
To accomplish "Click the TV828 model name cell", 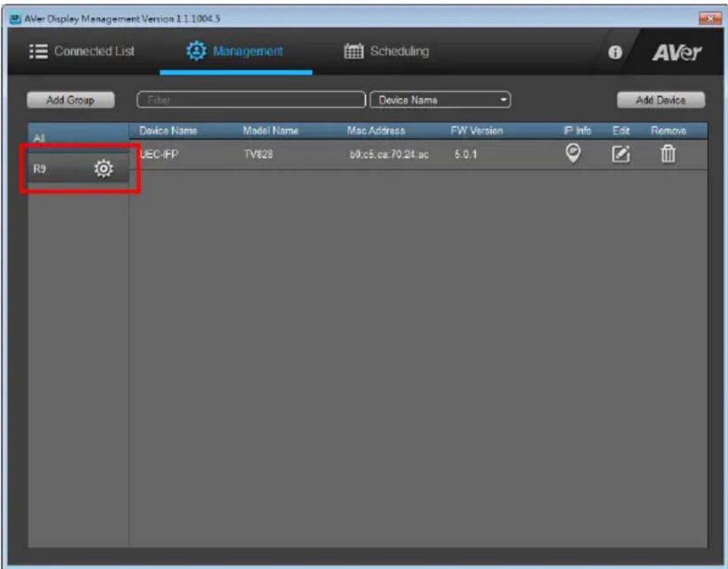I will (x=259, y=154).
